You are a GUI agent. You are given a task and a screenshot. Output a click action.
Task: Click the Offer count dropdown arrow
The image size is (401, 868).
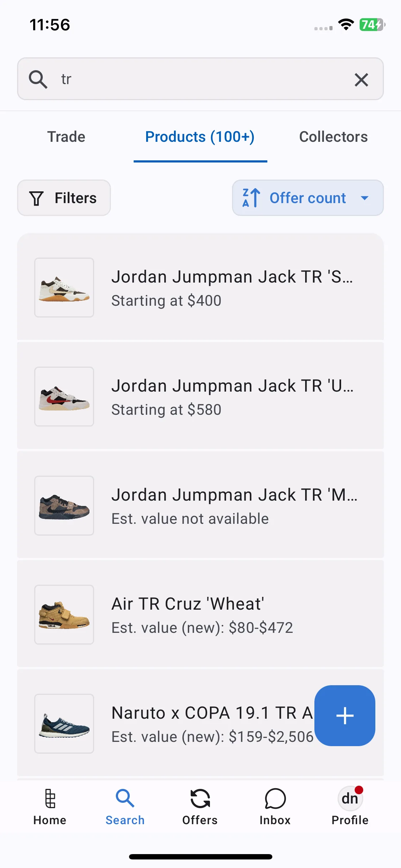364,198
